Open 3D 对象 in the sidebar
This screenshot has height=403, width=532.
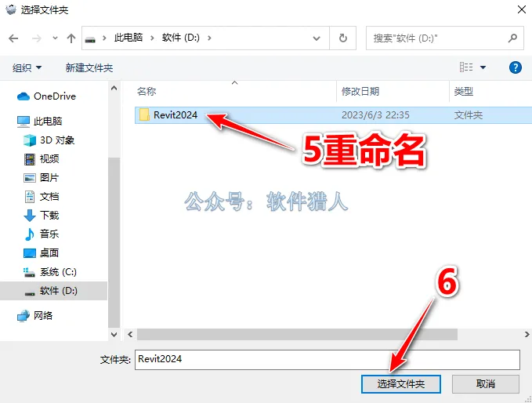(49, 140)
